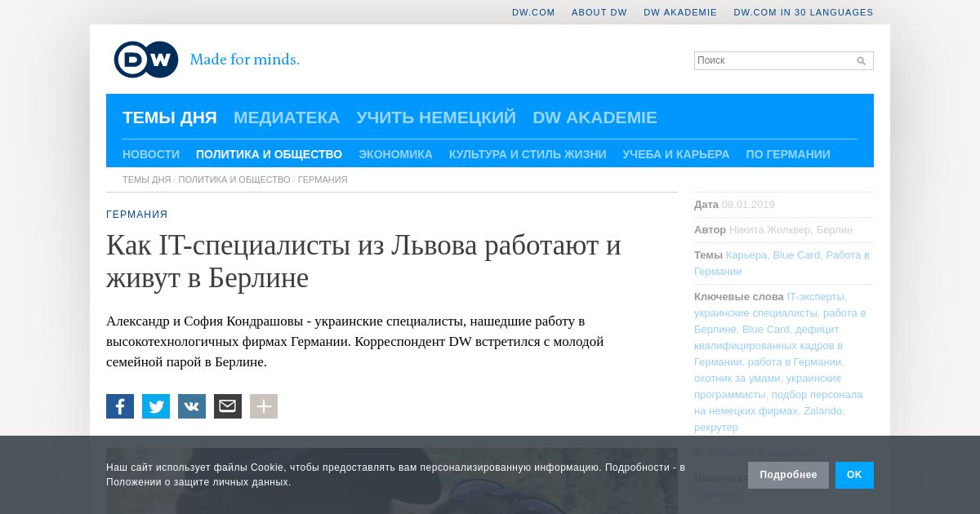Open Работа в Германии topic link
This screenshot has height=514, width=980.
pyautogui.click(x=782, y=264)
